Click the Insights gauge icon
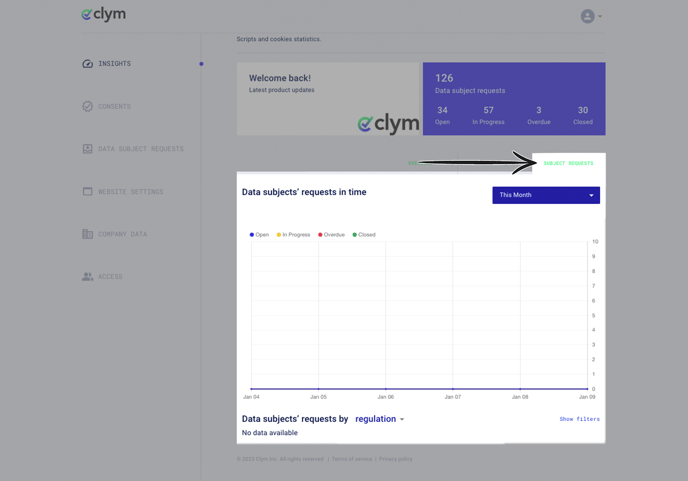 87,64
